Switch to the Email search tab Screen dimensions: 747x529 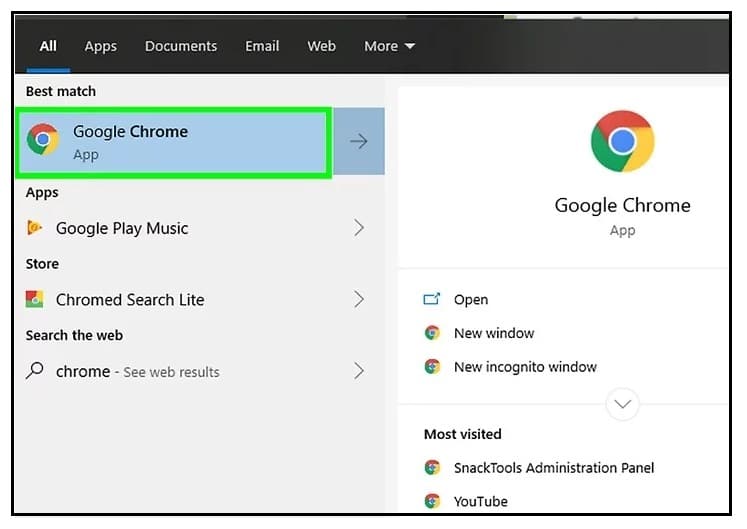click(262, 46)
